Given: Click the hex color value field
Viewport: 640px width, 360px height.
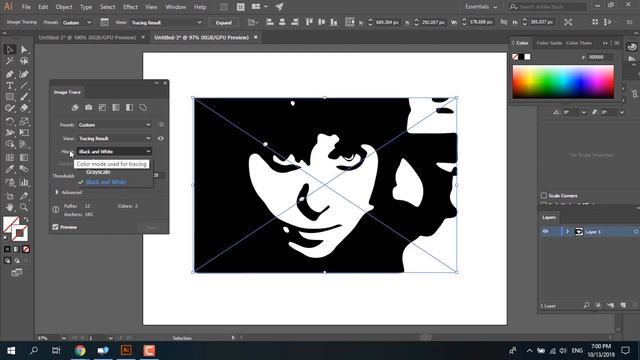Looking at the screenshot, I should [600, 57].
